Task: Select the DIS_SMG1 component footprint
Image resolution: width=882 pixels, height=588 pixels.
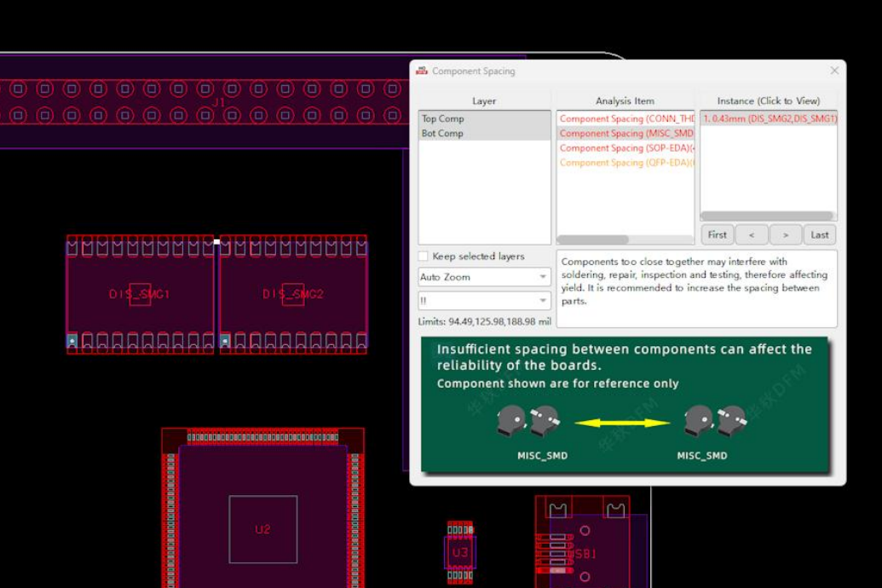Action: coord(140,294)
